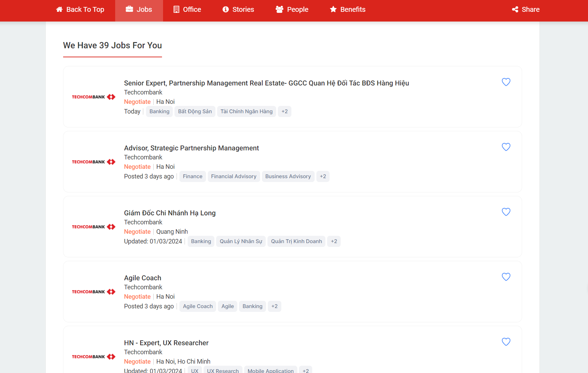588x373 pixels.
Task: Select Banking tag on Hạ Long job
Action: click(x=201, y=241)
